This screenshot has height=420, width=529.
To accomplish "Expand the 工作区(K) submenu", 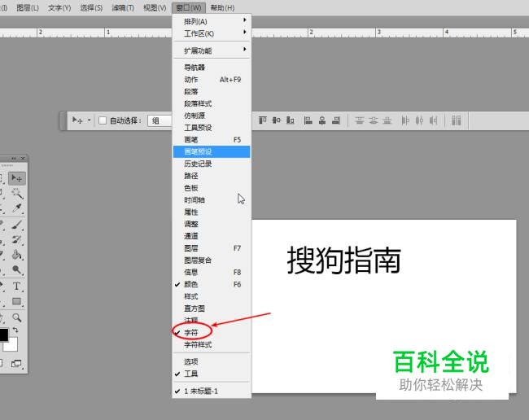I will [x=212, y=33].
